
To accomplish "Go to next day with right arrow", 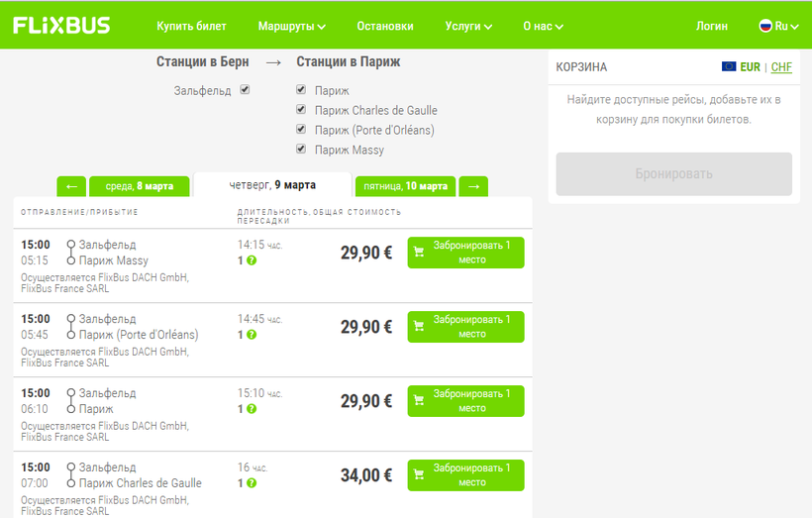I will click(x=474, y=186).
